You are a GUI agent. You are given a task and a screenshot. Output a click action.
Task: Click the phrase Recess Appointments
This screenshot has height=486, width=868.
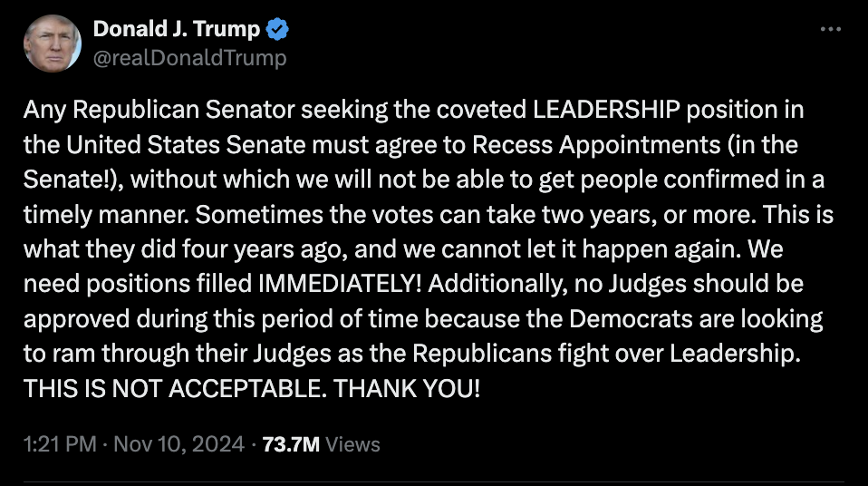point(596,145)
